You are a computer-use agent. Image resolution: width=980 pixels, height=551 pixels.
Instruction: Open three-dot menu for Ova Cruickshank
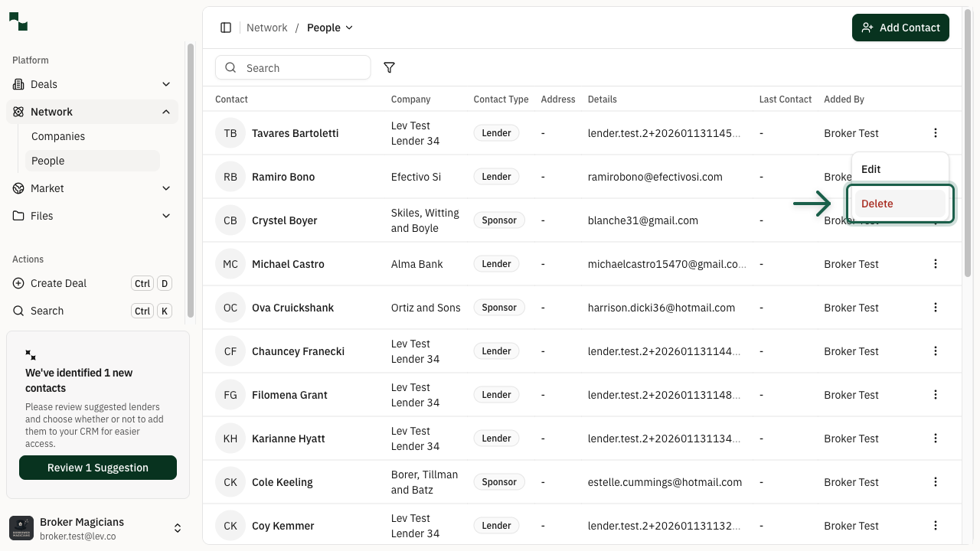click(x=936, y=308)
